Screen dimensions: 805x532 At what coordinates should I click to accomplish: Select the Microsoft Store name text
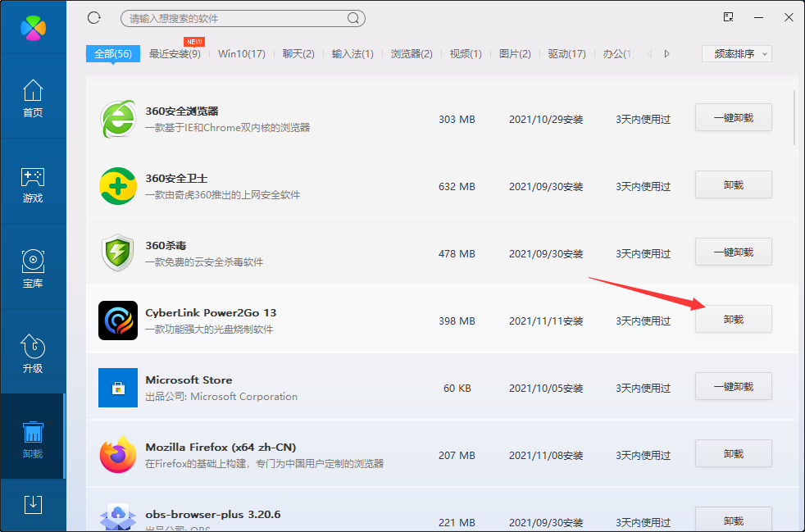(189, 380)
